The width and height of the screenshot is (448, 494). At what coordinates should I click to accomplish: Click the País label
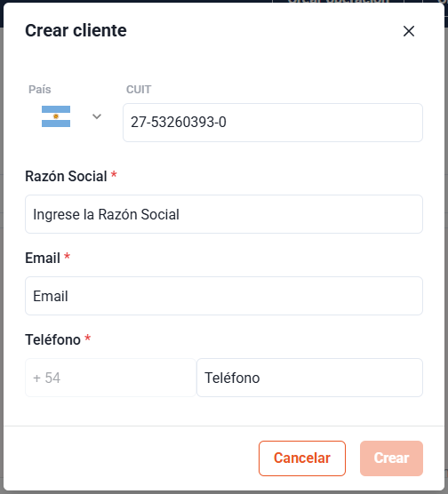pos(40,90)
